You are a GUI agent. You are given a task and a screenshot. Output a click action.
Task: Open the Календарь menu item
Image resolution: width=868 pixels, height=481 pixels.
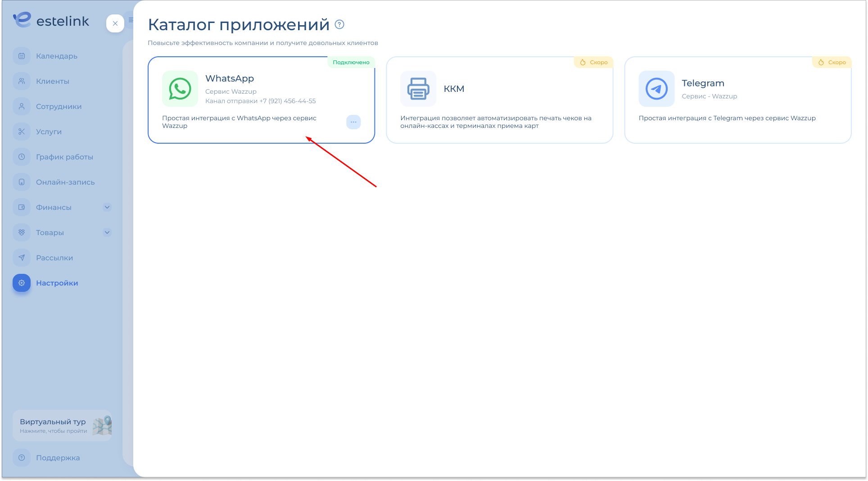coord(57,56)
